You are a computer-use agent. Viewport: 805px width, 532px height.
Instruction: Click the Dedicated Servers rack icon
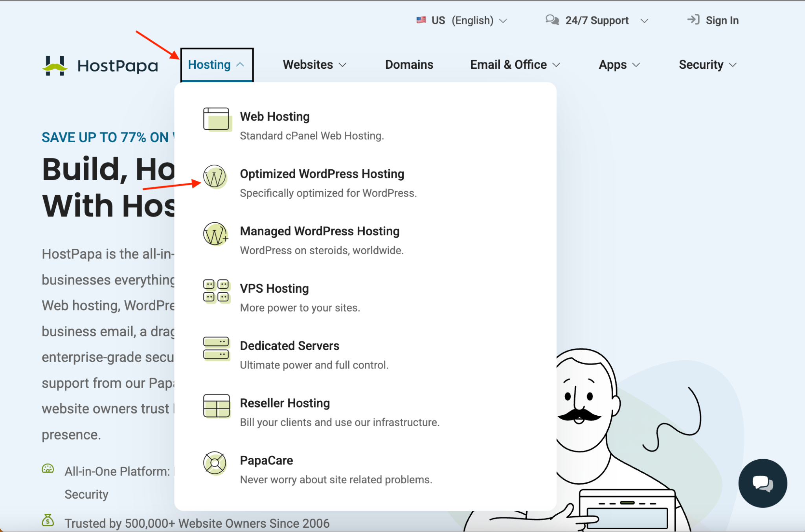pos(216,349)
